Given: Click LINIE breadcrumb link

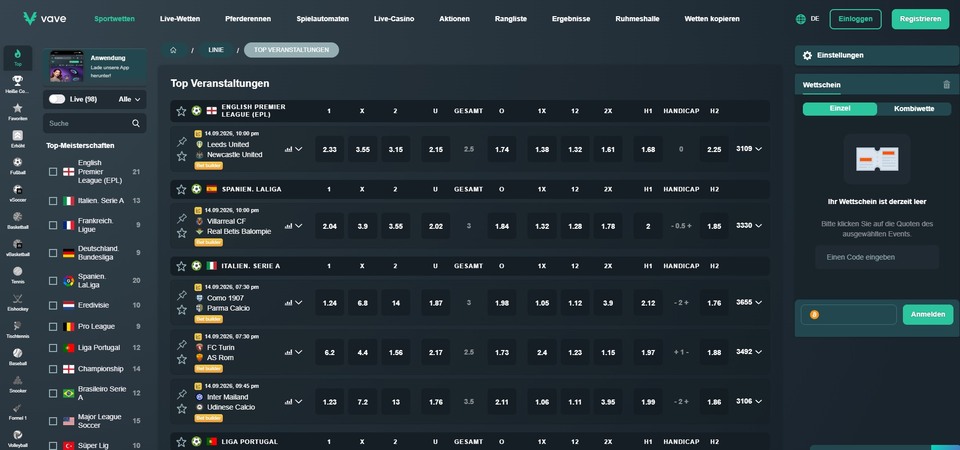Looking at the screenshot, I should point(216,50).
